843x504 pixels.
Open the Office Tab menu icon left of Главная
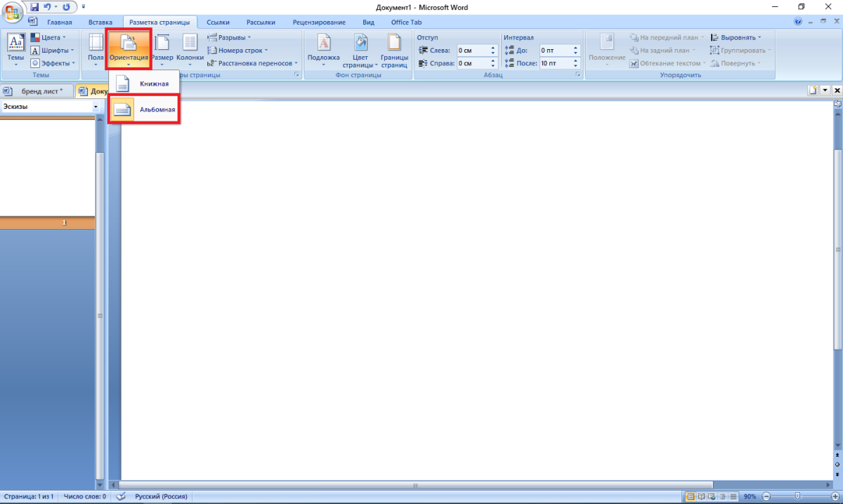(x=32, y=22)
